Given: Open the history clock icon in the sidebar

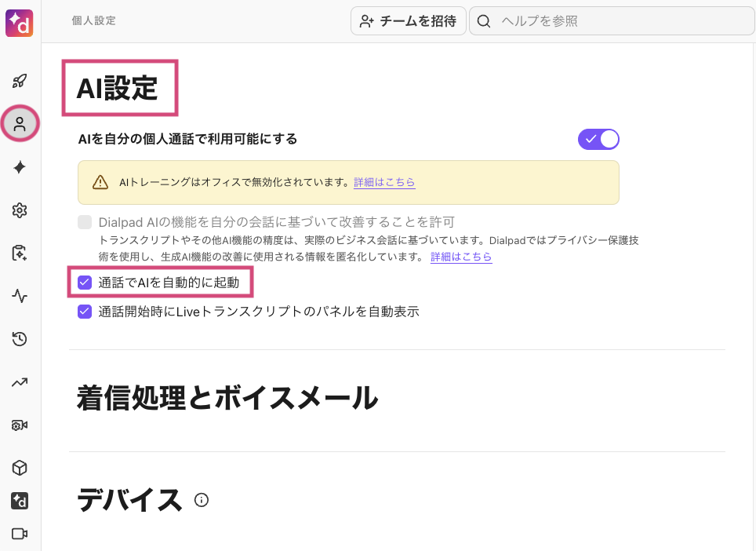Looking at the screenshot, I should 20,339.
